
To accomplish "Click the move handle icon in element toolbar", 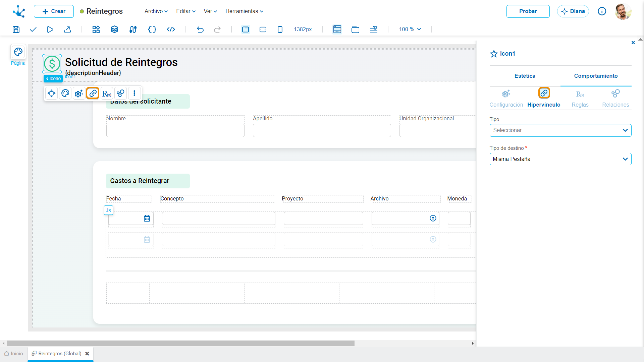I will (x=51, y=93).
